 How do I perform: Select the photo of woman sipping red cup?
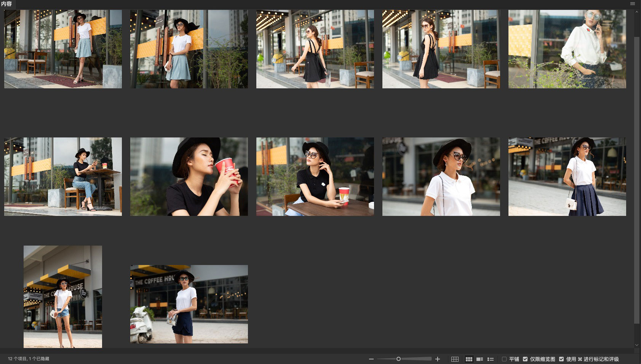(x=189, y=177)
